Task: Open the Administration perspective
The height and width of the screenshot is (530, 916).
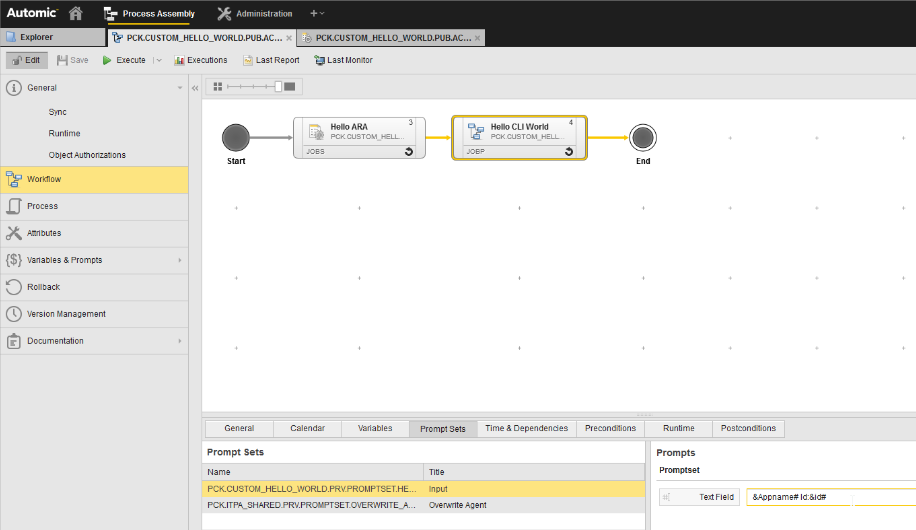Action: 255,13
